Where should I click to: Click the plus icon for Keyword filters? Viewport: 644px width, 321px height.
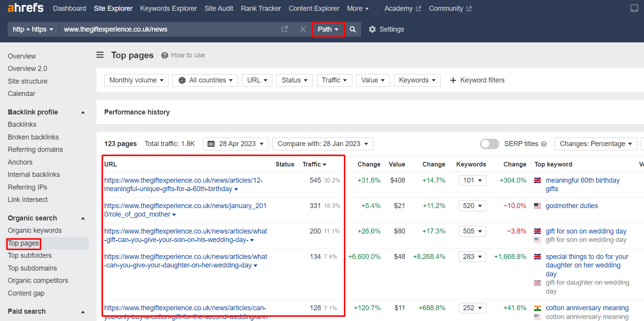click(453, 80)
